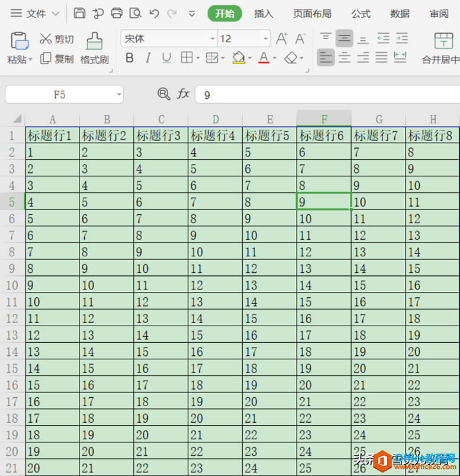The width and height of the screenshot is (460, 476).
Task: Toggle bold formatting
Action: [x=130, y=57]
